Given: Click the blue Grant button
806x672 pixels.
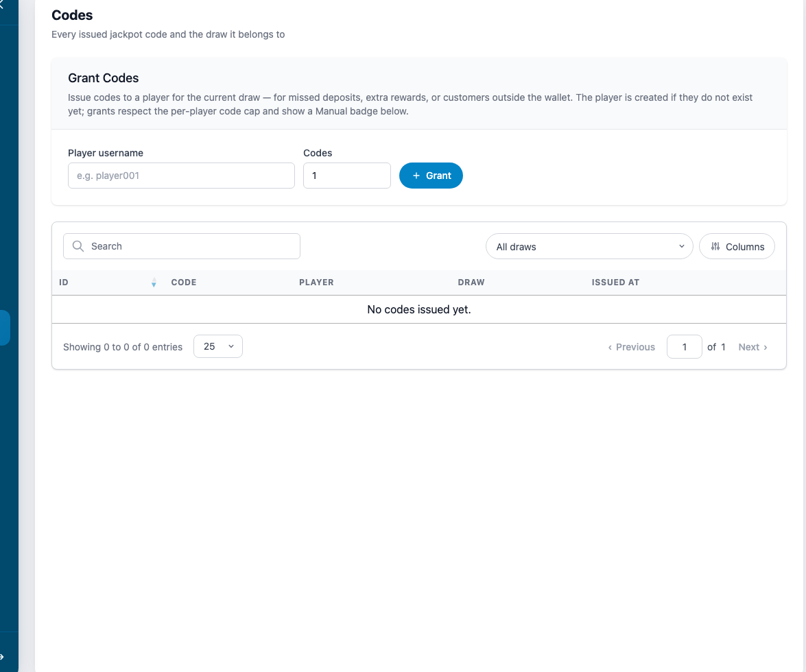Looking at the screenshot, I should (x=431, y=176).
